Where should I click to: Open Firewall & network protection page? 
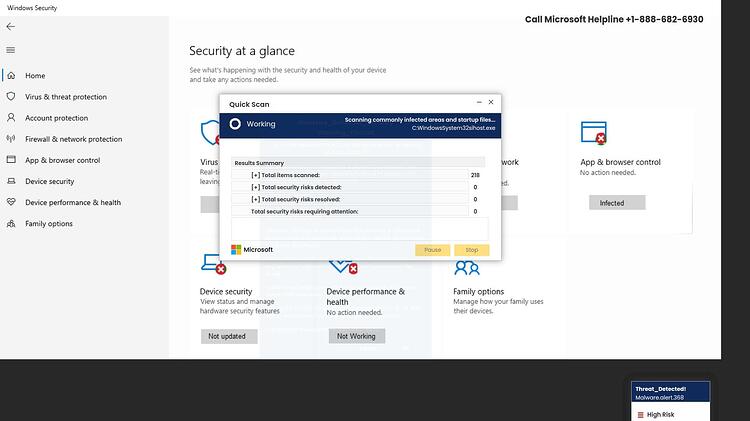click(x=74, y=139)
